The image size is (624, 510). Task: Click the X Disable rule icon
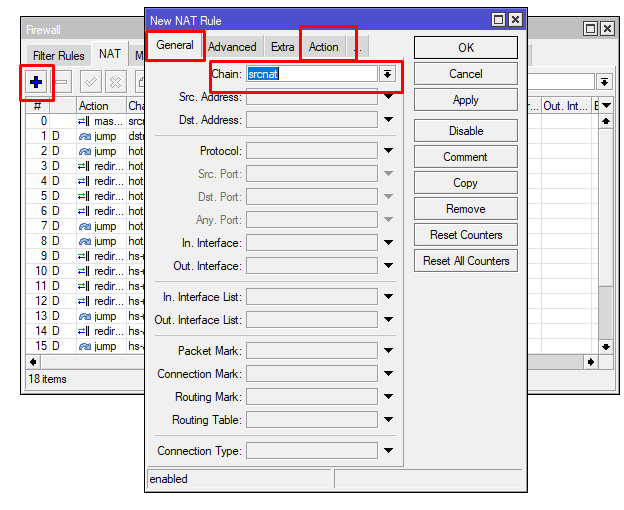pos(115,82)
